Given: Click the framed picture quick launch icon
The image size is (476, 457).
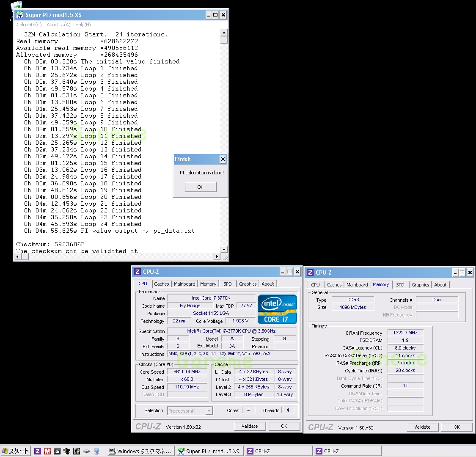Looking at the screenshot, I should pyautogui.click(x=77, y=451).
